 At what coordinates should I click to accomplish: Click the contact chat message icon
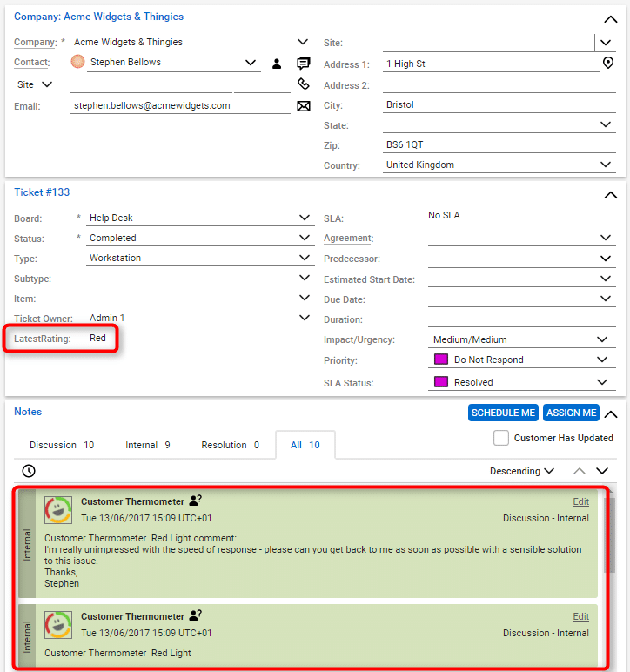click(303, 63)
